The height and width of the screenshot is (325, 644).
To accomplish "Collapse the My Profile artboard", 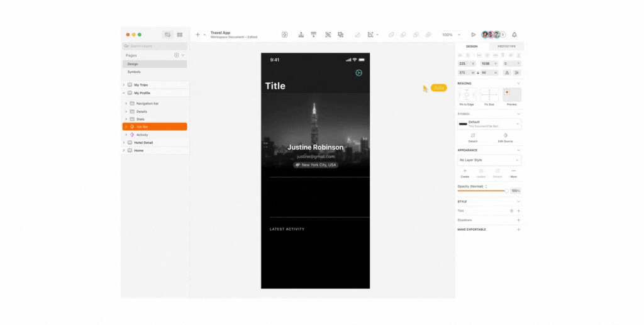I will [x=124, y=93].
